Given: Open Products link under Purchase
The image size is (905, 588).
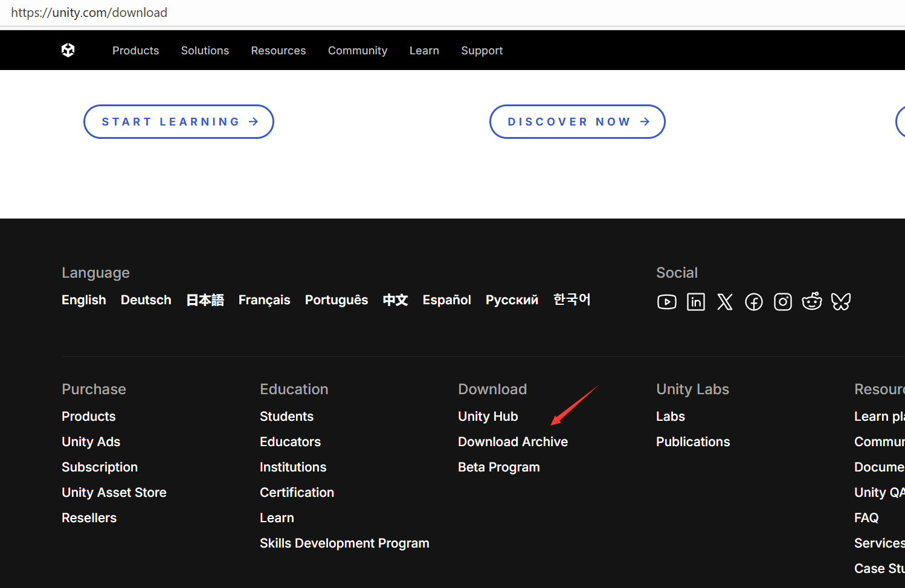Looking at the screenshot, I should coord(89,417).
